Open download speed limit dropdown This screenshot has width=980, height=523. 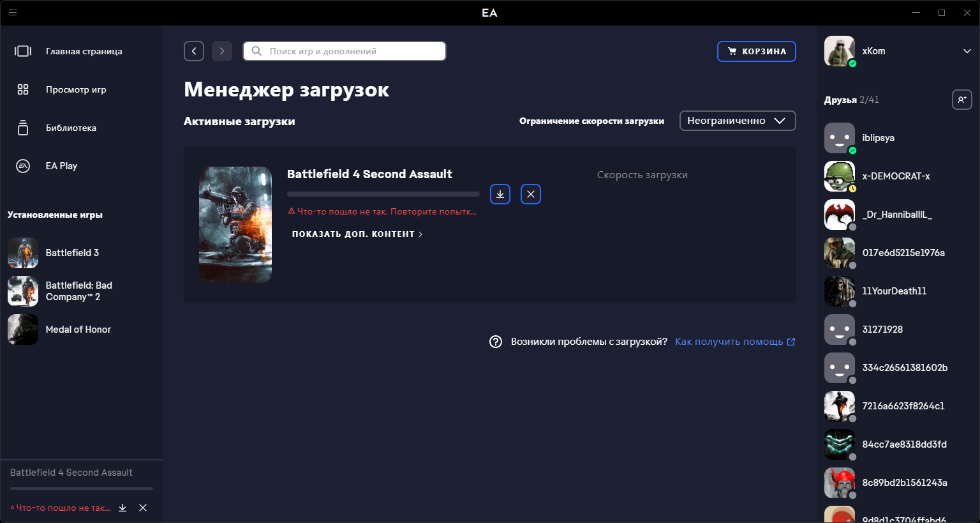[x=737, y=121]
